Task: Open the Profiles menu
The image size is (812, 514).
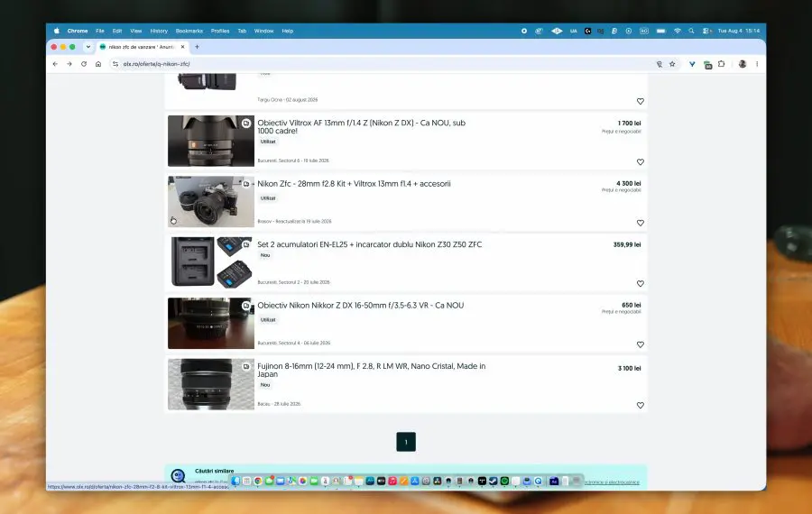Action: pyautogui.click(x=220, y=31)
